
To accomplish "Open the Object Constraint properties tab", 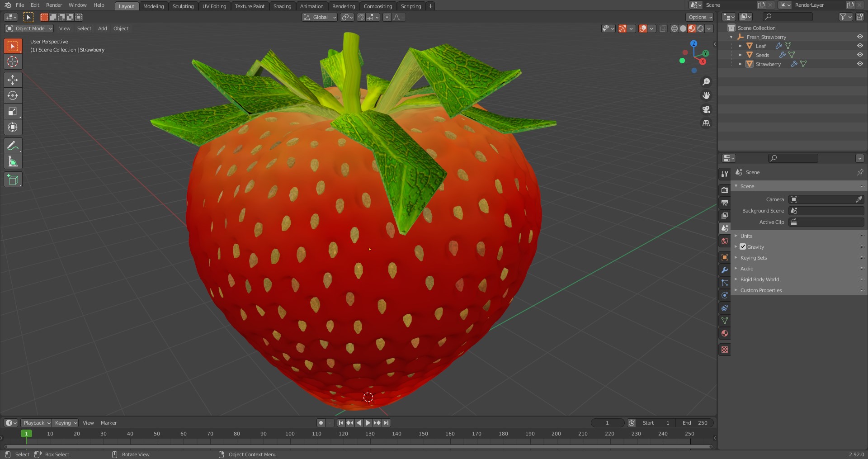I will click(725, 308).
